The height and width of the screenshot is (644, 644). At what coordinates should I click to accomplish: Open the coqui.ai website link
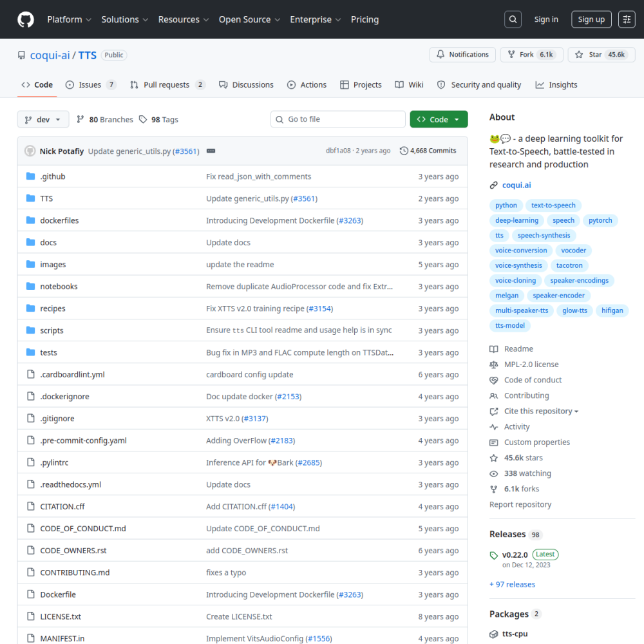[516, 185]
